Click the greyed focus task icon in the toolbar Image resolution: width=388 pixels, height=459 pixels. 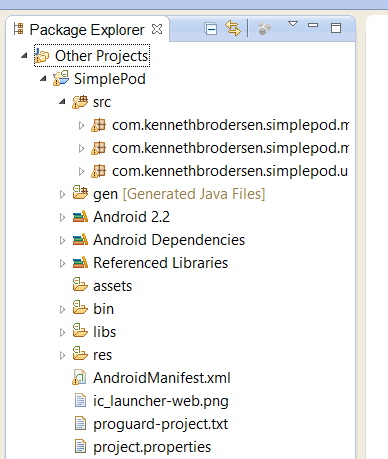coord(264,28)
